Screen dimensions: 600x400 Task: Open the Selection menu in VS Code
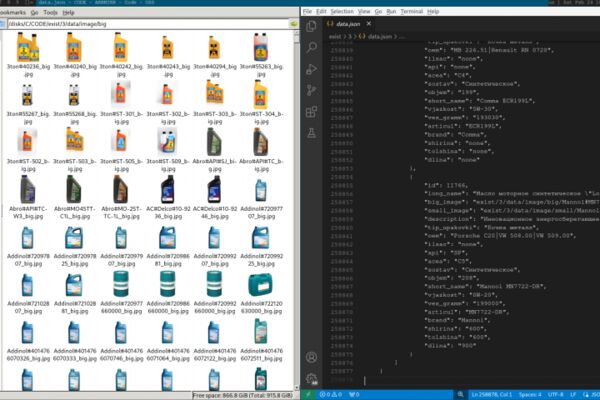[x=342, y=11]
